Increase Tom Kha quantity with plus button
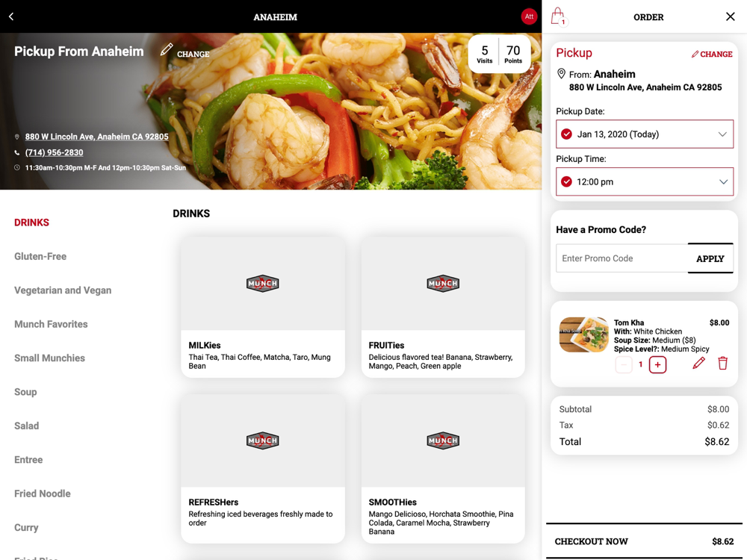 coord(657,365)
